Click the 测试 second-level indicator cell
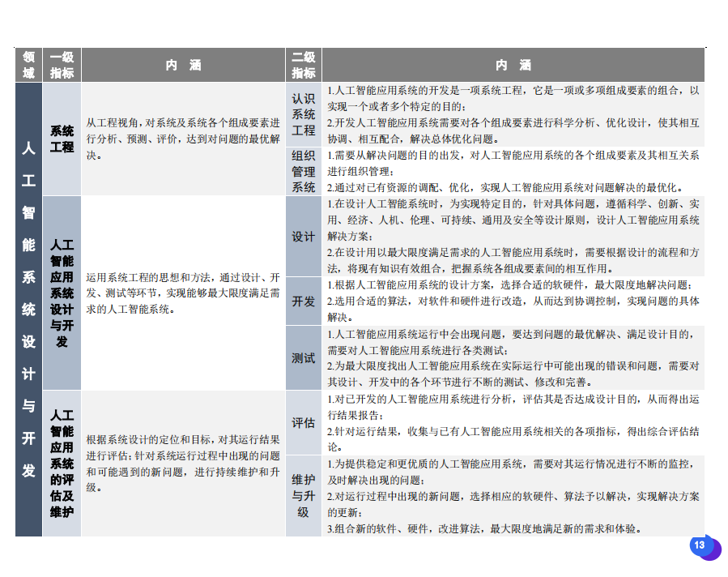This screenshot has width=728, height=577. pyautogui.click(x=304, y=357)
